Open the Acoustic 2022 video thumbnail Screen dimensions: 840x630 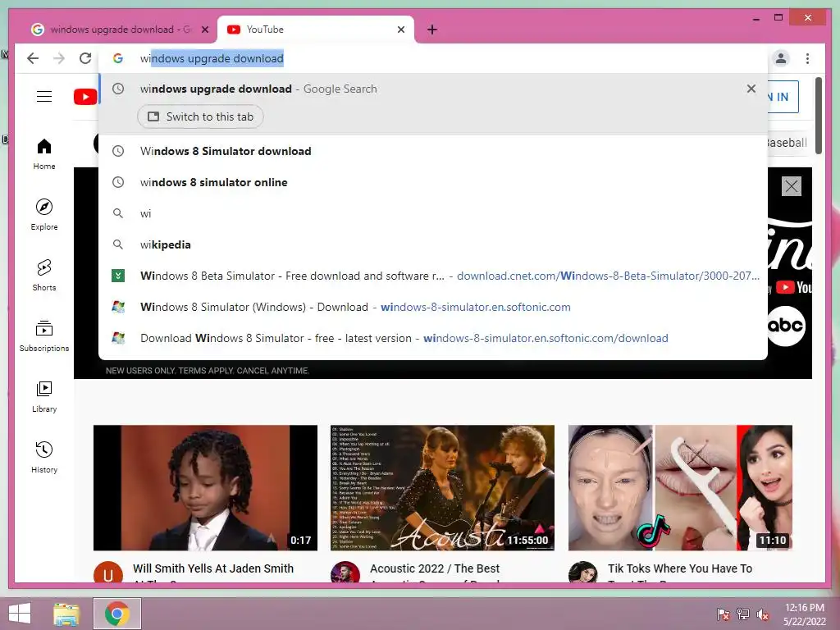coord(442,487)
